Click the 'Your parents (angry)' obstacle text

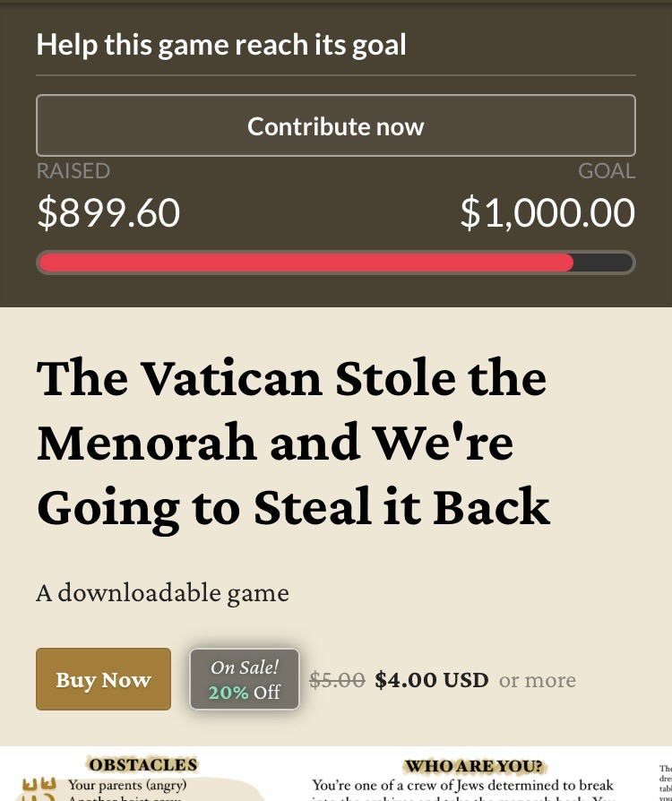pos(126,786)
